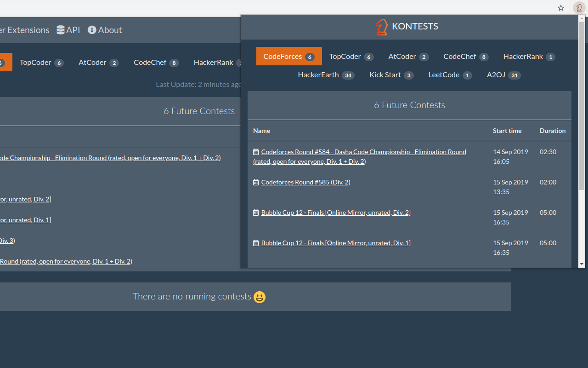Image resolution: width=588 pixels, height=368 pixels.
Task: Select TopCoder tab on the background page
Action: point(42,62)
